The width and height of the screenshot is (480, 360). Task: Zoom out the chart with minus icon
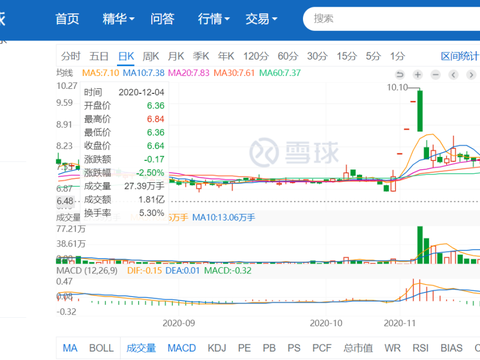[435, 75]
